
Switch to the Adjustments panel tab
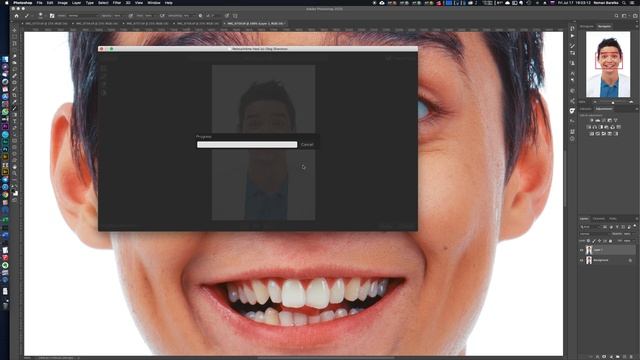(x=604, y=109)
